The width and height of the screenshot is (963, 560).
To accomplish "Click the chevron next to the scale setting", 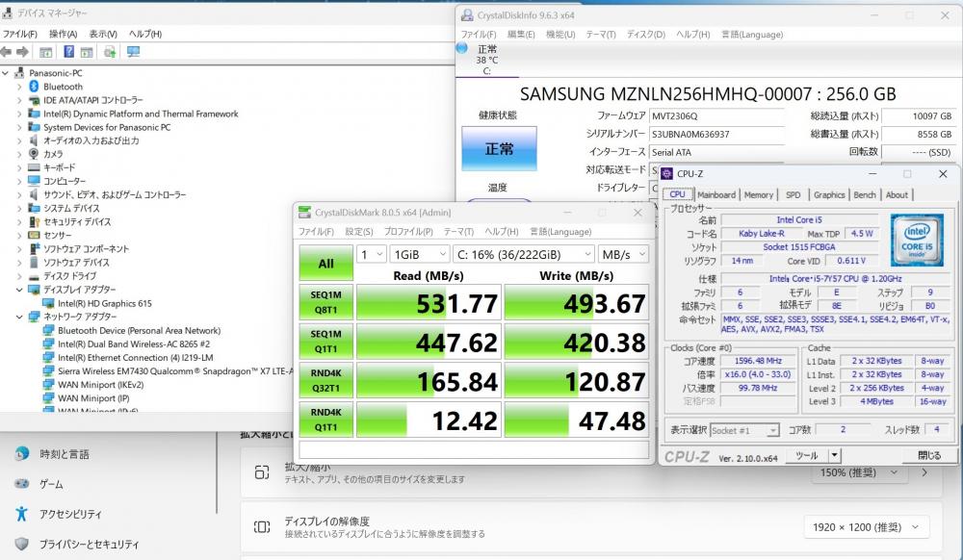I will coord(924,472).
